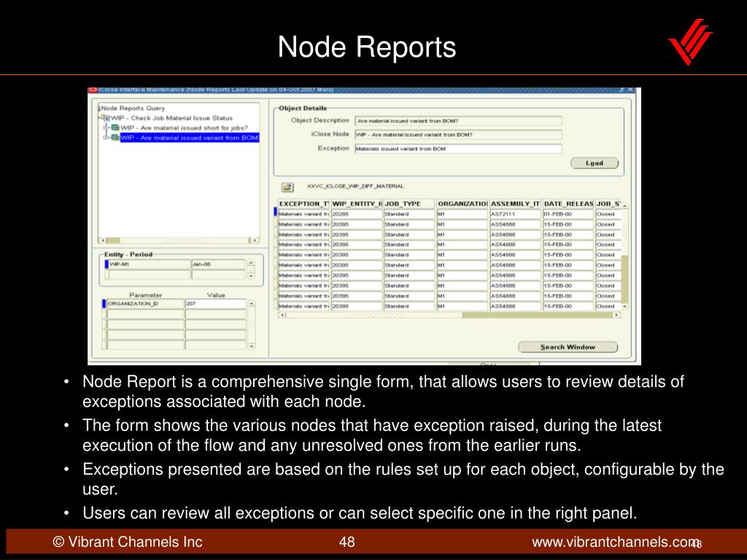Click the blue record indicator beside WIP-M1

(107, 264)
